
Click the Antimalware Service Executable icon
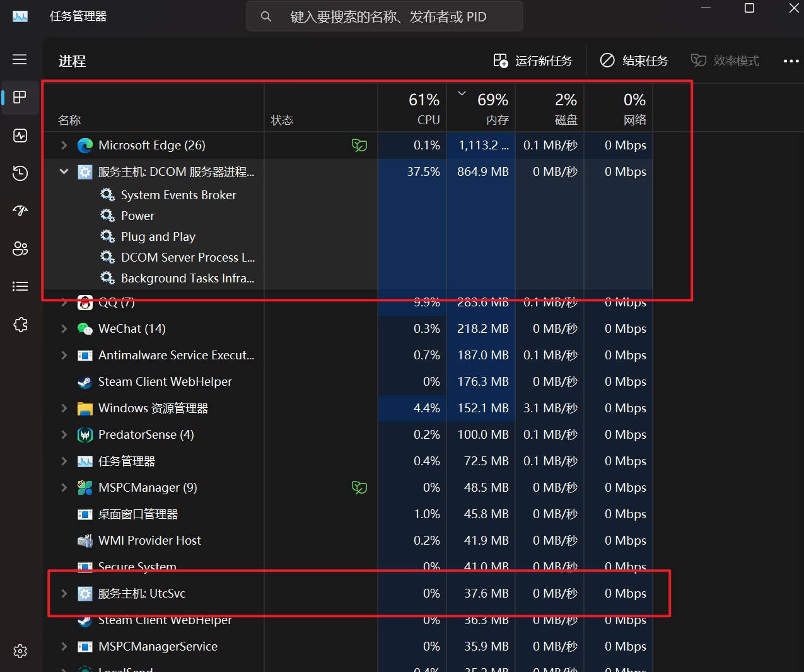[85, 356]
